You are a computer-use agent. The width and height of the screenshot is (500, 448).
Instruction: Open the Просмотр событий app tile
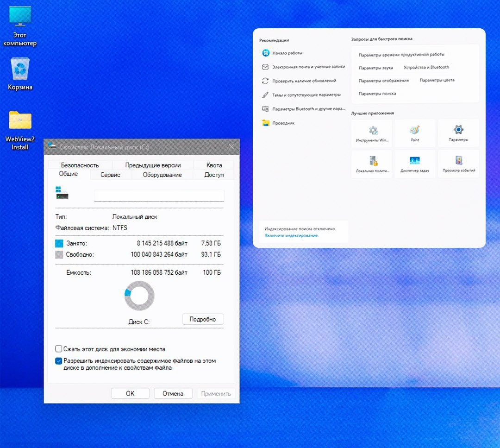click(x=458, y=164)
